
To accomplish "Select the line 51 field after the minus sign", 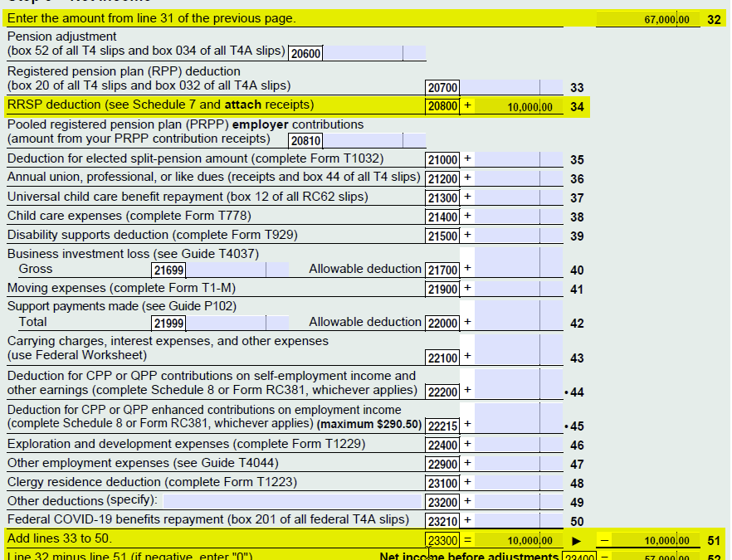I will click(656, 540).
